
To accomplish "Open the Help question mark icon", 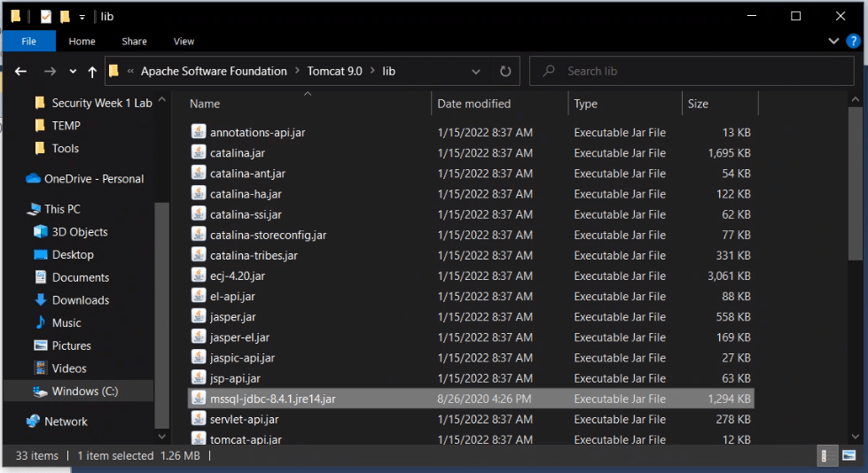I will pos(853,41).
